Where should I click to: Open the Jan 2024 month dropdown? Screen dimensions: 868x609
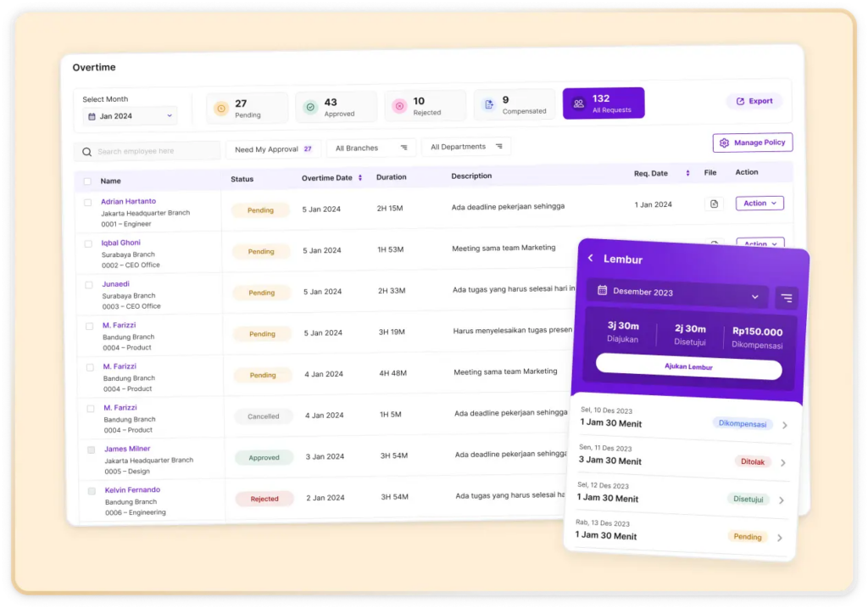click(x=131, y=116)
